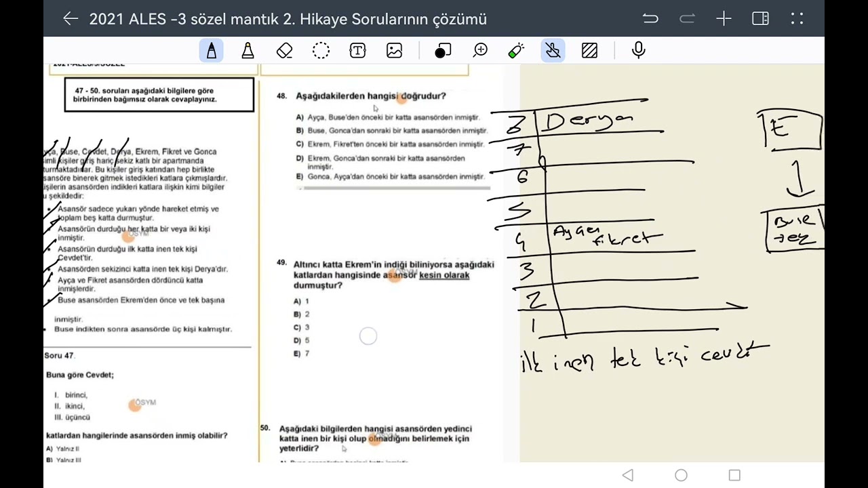Click question 48 option D 'Ekrem, Gonca'dan sonraki'
Image resolution: width=868 pixels, height=488 pixels.
(380, 162)
